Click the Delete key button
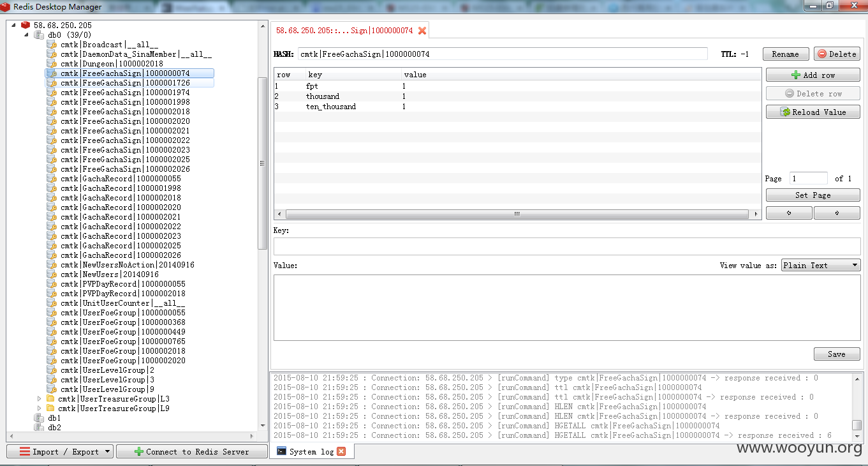Image resolution: width=868 pixels, height=466 pixels. [x=837, y=54]
